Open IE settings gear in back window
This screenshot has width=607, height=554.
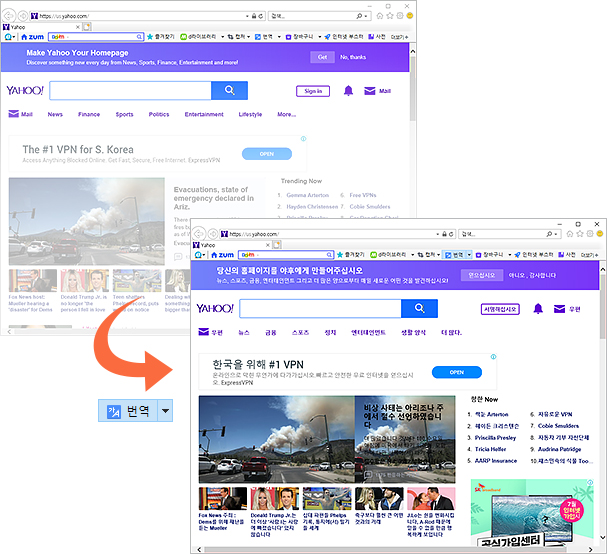[x=400, y=15]
